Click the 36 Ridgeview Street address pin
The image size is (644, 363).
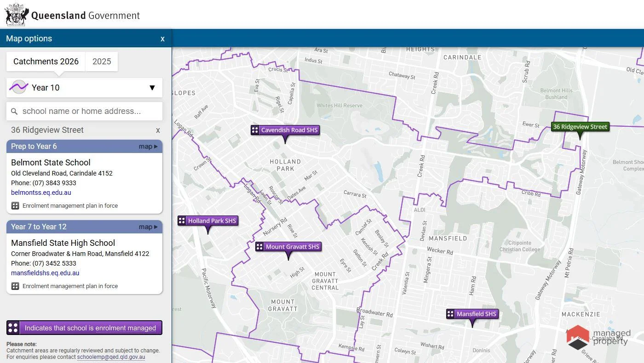pyautogui.click(x=580, y=127)
